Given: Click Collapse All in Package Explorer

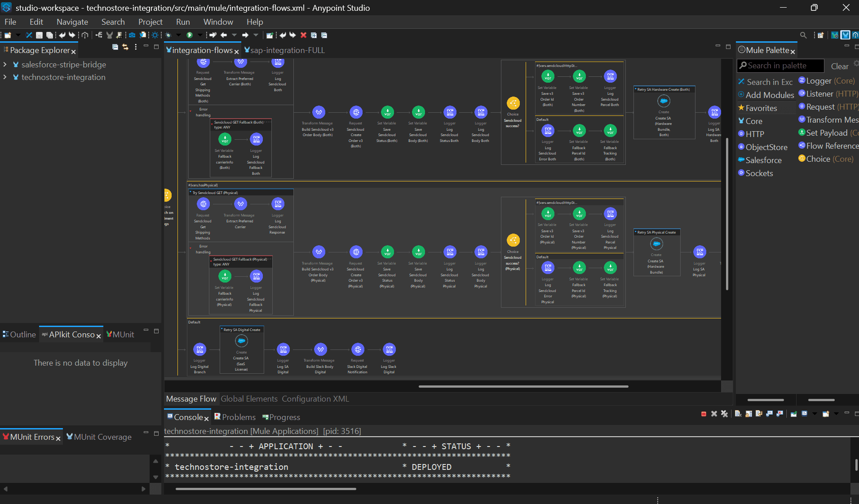Looking at the screenshot, I should [115, 47].
